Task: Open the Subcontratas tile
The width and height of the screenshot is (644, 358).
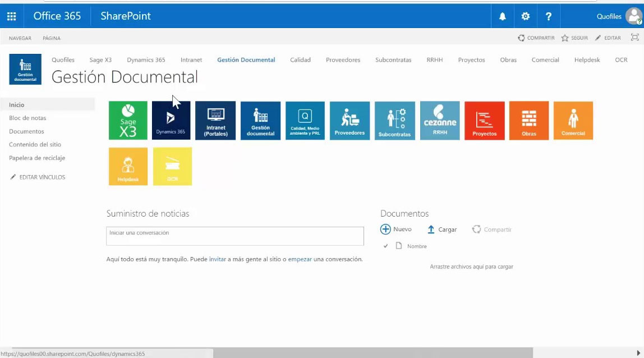Action: pyautogui.click(x=395, y=121)
